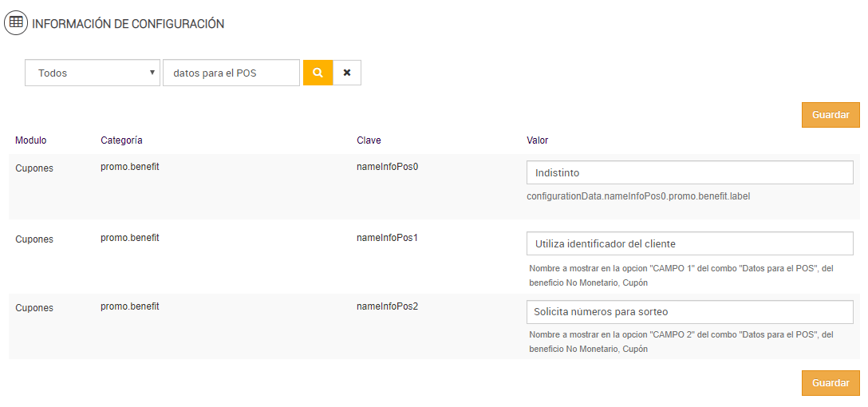The height and width of the screenshot is (407, 868).
Task: Click the "Indistinto" value field
Action: click(689, 173)
